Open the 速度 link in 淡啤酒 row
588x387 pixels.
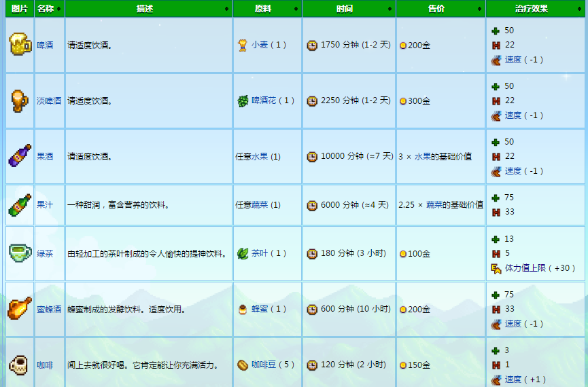513,115
